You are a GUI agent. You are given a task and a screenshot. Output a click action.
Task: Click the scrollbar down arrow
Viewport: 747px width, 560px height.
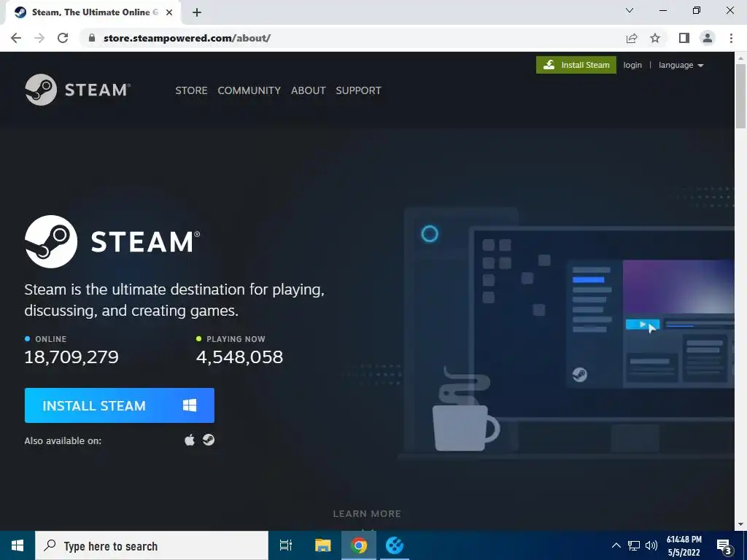tap(740, 525)
